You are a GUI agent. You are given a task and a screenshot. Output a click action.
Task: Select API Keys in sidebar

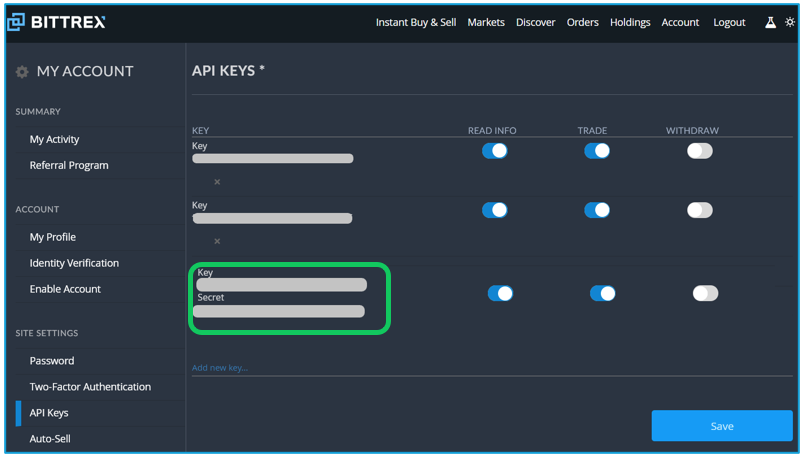(49, 413)
